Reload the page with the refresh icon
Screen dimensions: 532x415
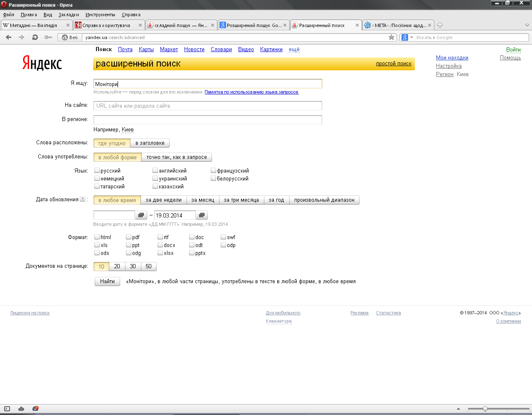(x=35, y=37)
